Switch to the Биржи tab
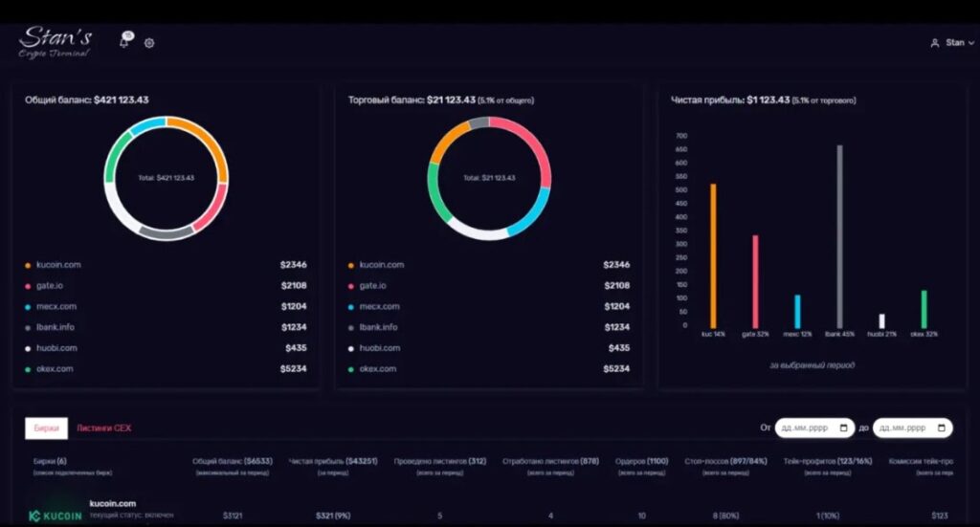Viewport: 980px width, 527px height. click(x=46, y=428)
